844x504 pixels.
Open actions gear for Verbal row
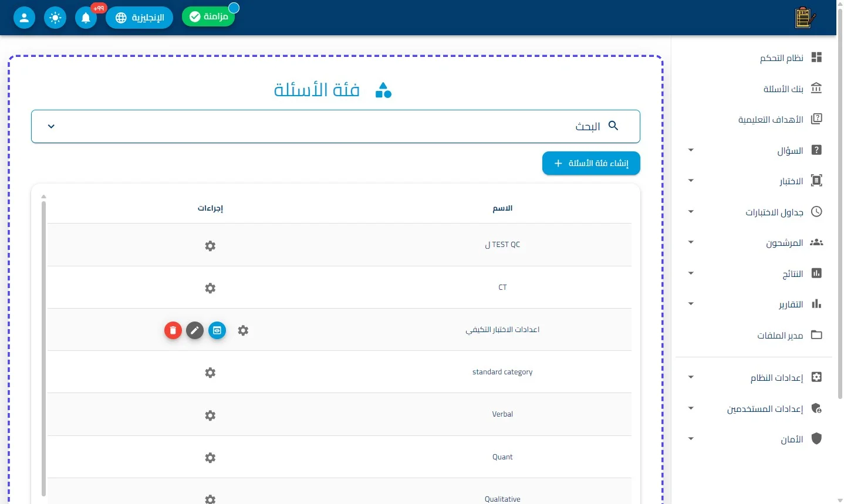coord(210,415)
